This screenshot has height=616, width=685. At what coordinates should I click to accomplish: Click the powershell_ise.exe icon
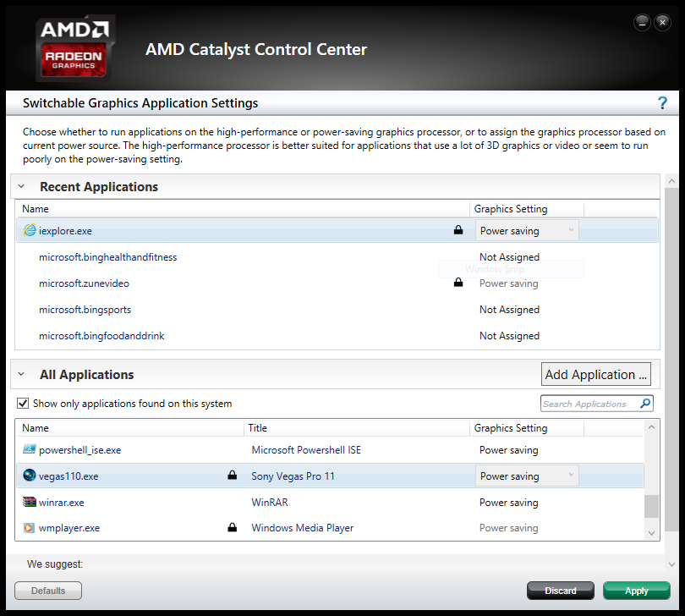30,450
